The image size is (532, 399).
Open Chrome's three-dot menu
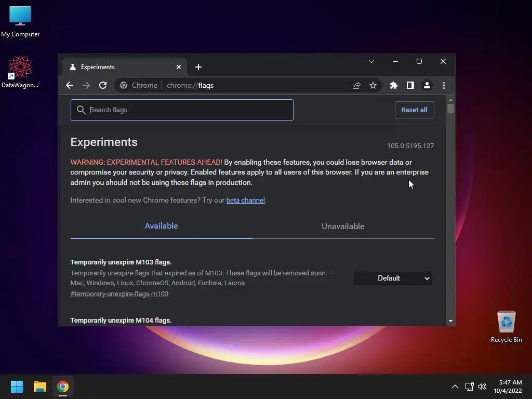point(444,86)
